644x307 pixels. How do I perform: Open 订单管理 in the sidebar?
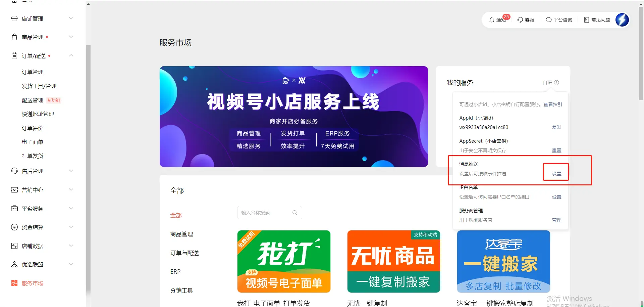pos(33,72)
